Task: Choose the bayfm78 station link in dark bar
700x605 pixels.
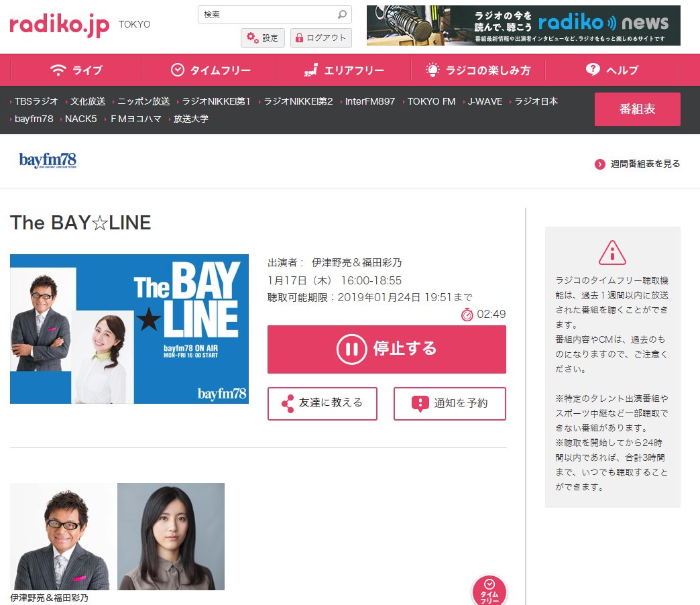Action: point(34,119)
